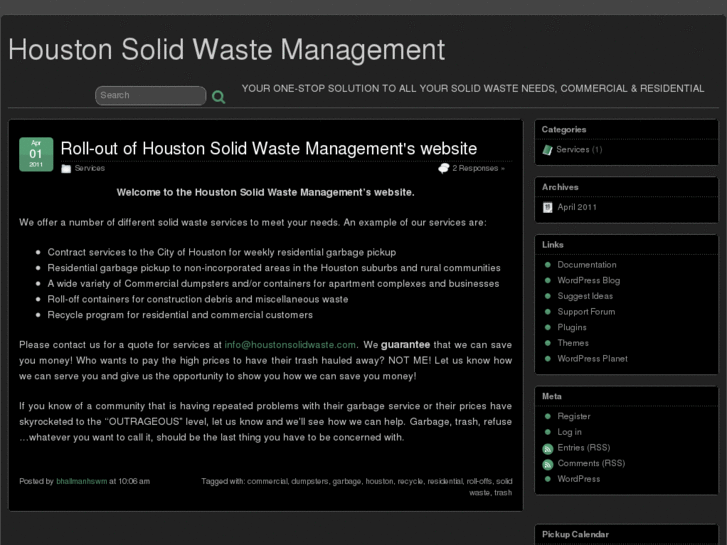727x545 pixels.
Task: Open the Services category under post title
Action: tap(89, 168)
